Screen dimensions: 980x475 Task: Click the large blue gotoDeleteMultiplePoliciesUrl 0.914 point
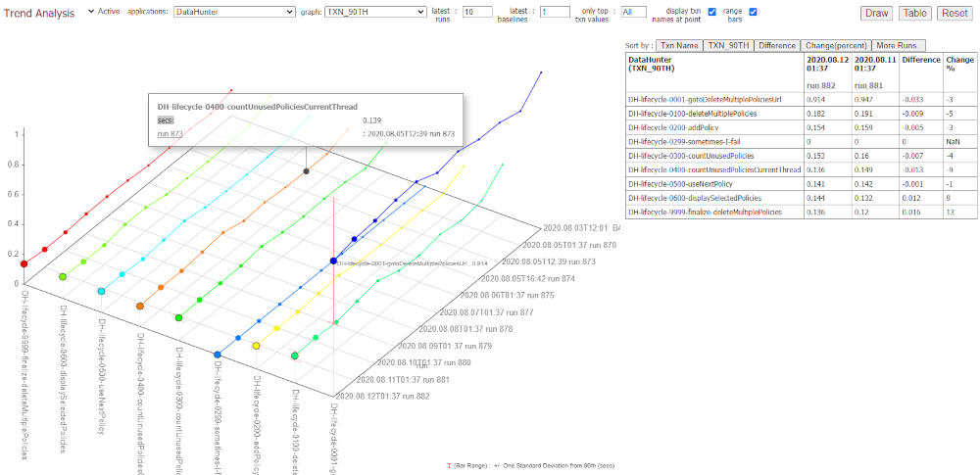coord(334,261)
